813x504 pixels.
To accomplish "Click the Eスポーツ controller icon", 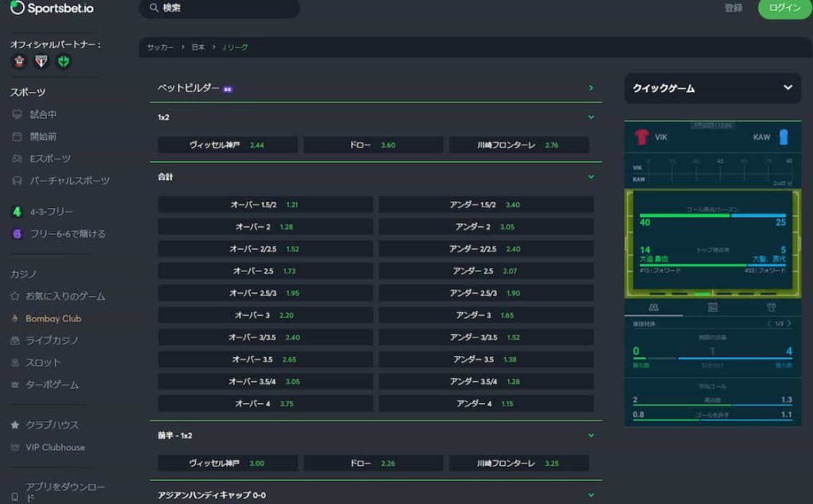I will coord(17,159).
